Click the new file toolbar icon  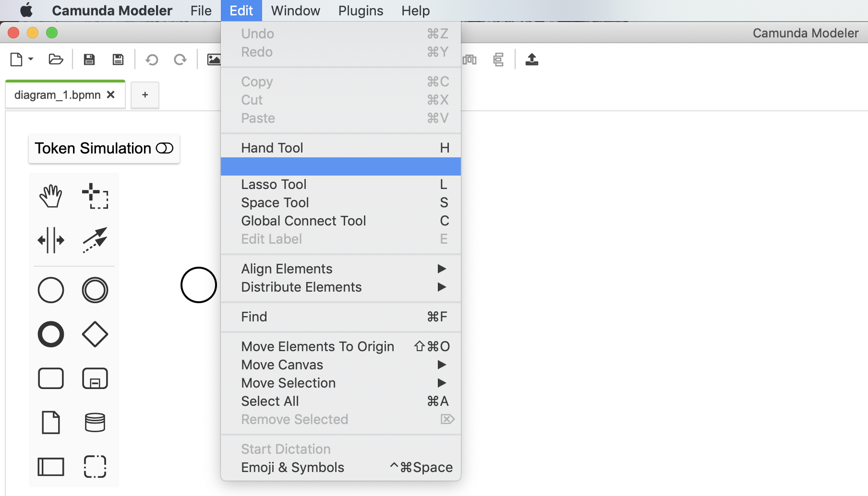(16, 59)
